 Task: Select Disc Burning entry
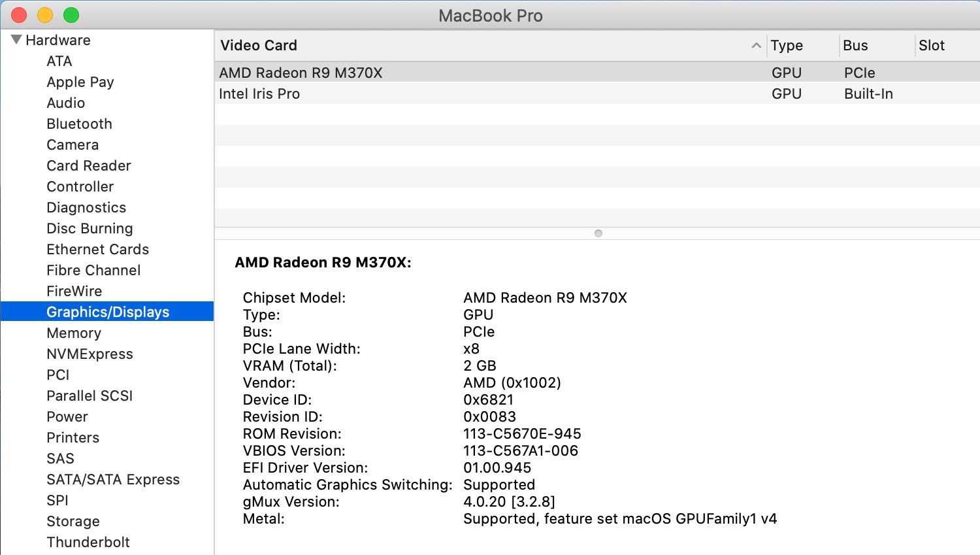click(x=90, y=228)
